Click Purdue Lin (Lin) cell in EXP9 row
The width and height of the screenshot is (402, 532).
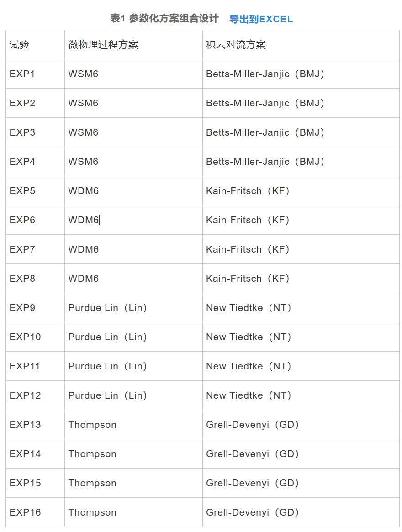point(108,308)
